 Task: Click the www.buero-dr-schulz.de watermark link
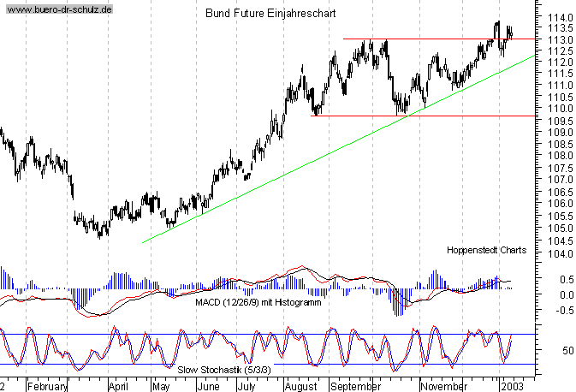coord(60,9)
